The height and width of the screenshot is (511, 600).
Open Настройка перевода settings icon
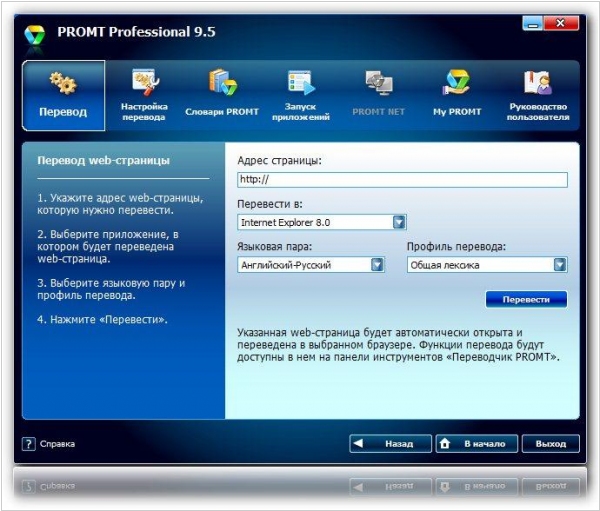tap(145, 82)
